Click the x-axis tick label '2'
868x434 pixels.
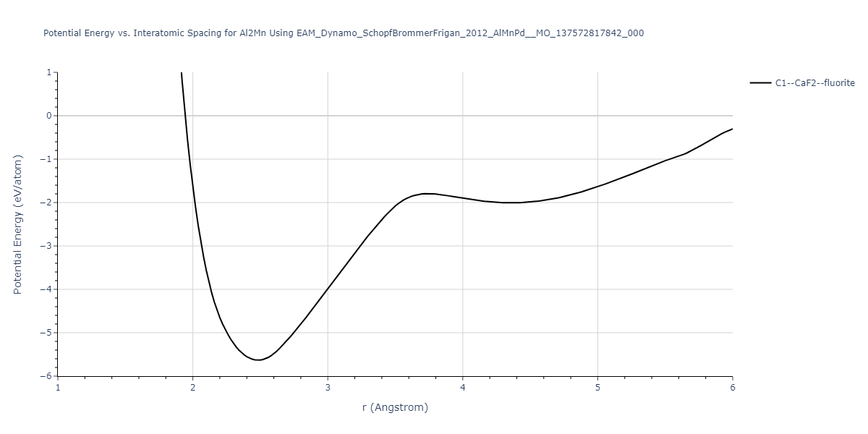[193, 388]
